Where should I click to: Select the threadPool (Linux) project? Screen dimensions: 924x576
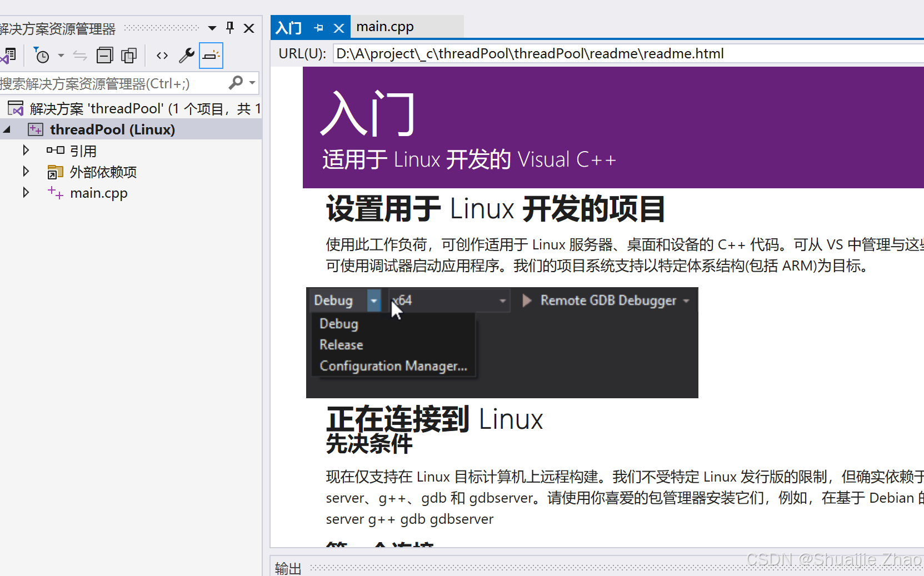[112, 129]
